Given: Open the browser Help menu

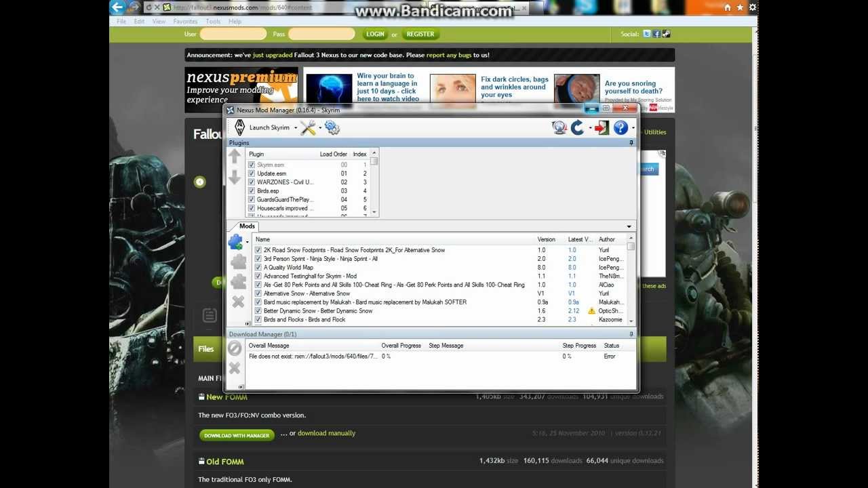Looking at the screenshot, I should point(235,21).
